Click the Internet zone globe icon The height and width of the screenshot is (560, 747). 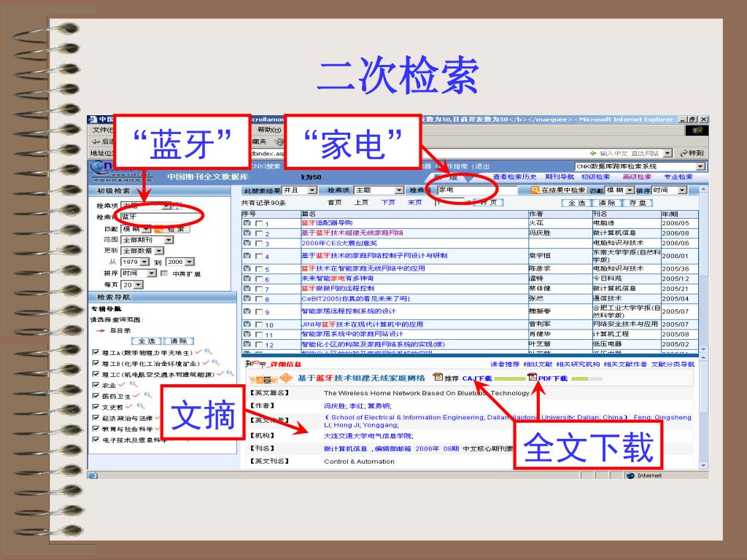[630, 475]
